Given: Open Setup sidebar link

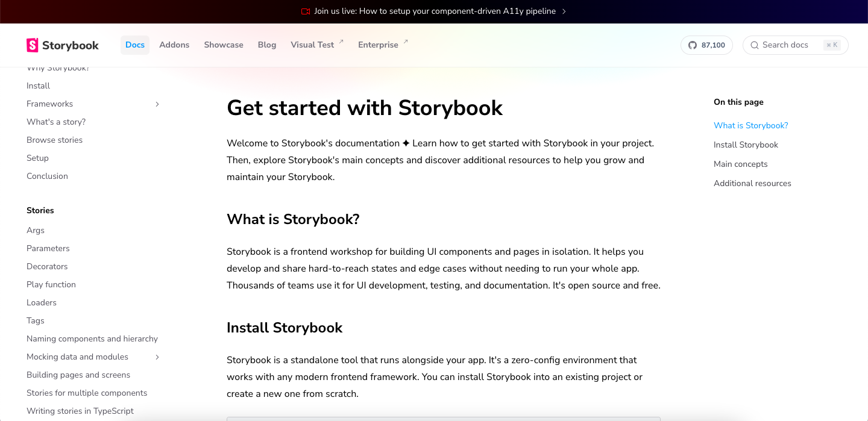Looking at the screenshot, I should coord(37,158).
